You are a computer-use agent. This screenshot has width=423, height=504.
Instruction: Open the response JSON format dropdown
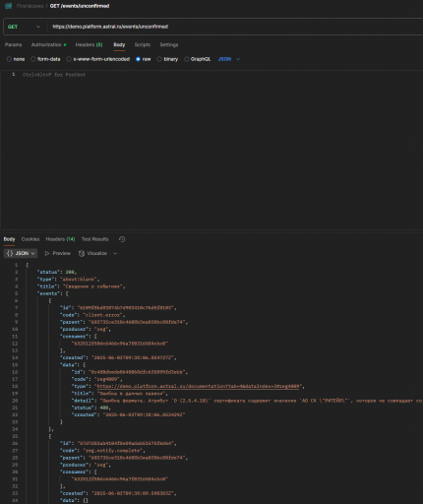tap(21, 253)
